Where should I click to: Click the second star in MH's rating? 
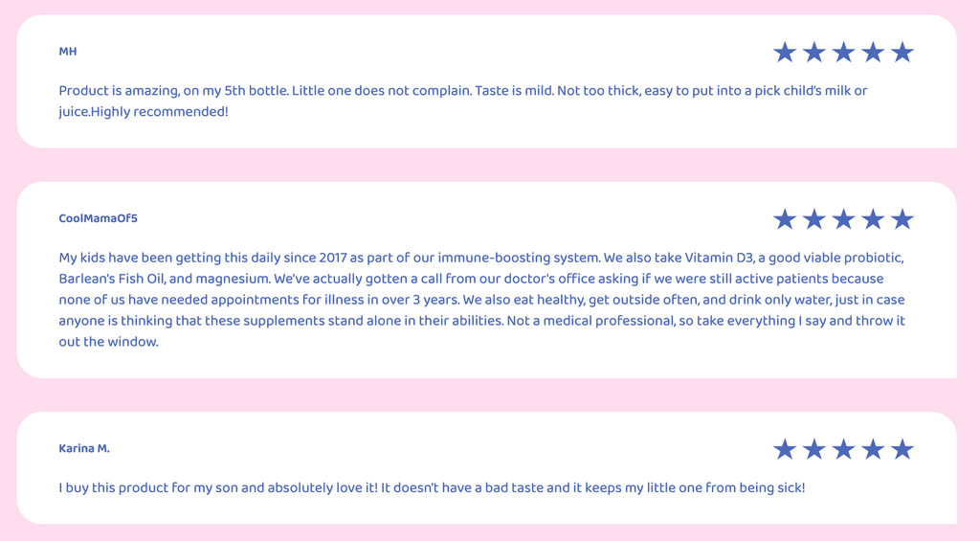pyautogui.click(x=813, y=53)
